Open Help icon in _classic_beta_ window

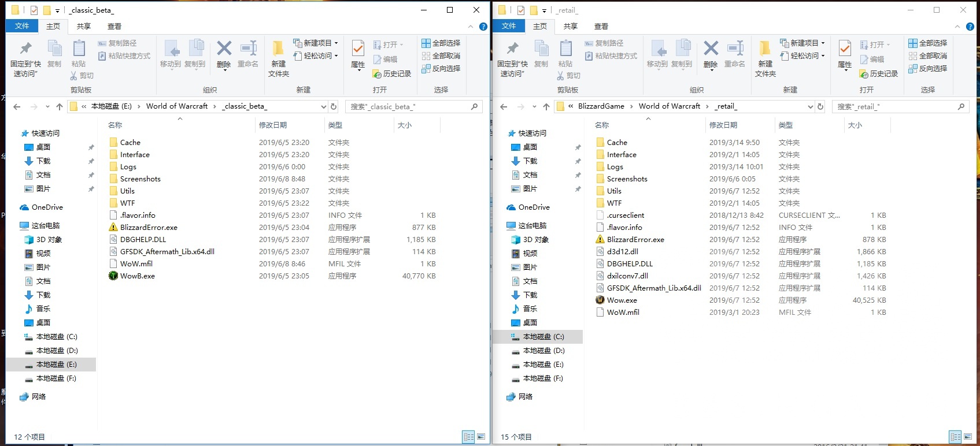pyautogui.click(x=483, y=27)
